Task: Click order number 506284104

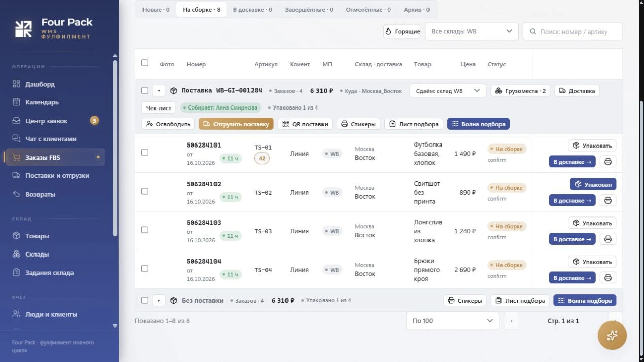Action: (x=204, y=261)
